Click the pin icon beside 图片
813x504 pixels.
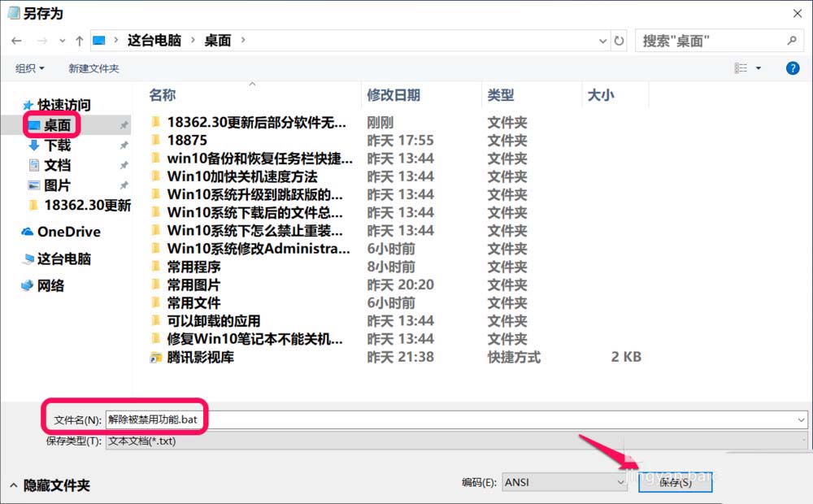(x=124, y=185)
